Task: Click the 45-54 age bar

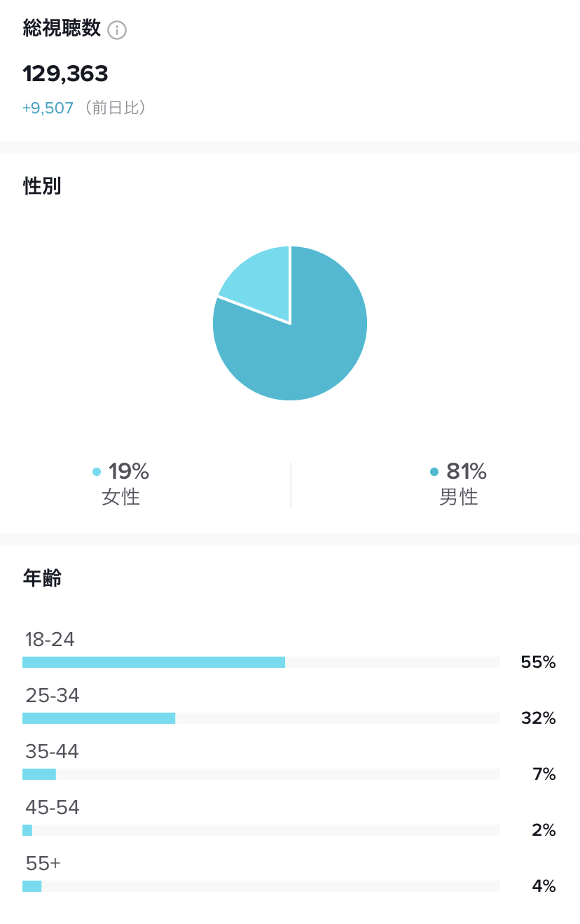Action: tap(261, 830)
